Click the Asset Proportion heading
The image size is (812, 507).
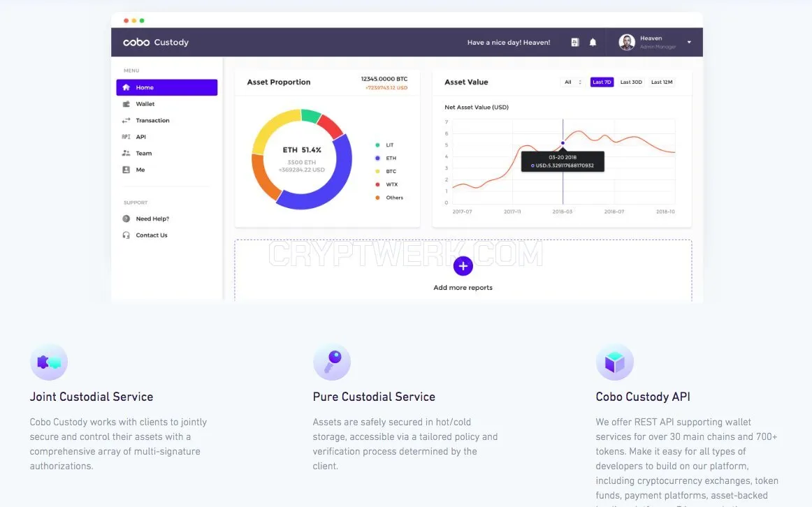[x=279, y=82]
